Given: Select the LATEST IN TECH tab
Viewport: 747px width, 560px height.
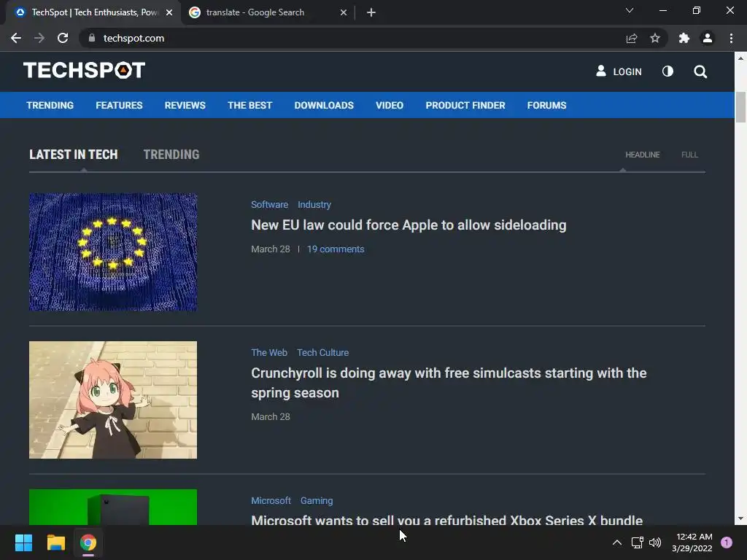Looking at the screenshot, I should 74,155.
